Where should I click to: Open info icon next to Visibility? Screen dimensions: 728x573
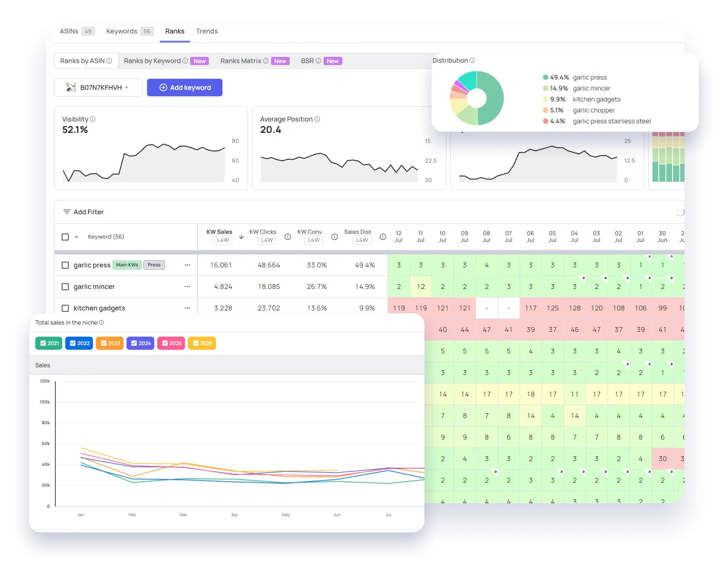coord(93,119)
